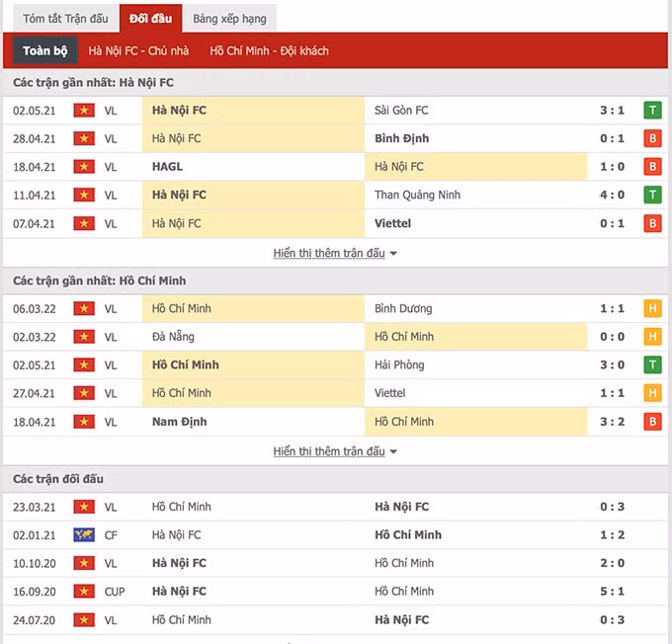672x644 pixels.
Task: Click the 4 : 0 score for Than Quảng Ninh match
Action: click(x=612, y=195)
